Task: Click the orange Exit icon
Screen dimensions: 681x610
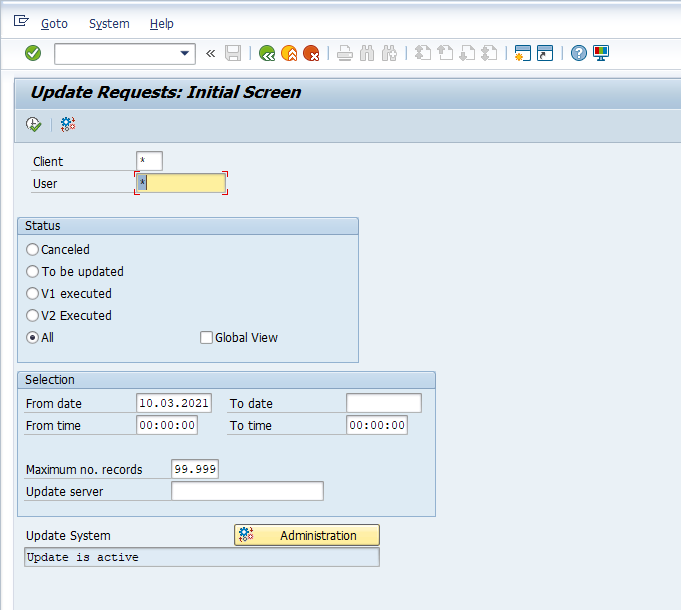Action: [289, 53]
